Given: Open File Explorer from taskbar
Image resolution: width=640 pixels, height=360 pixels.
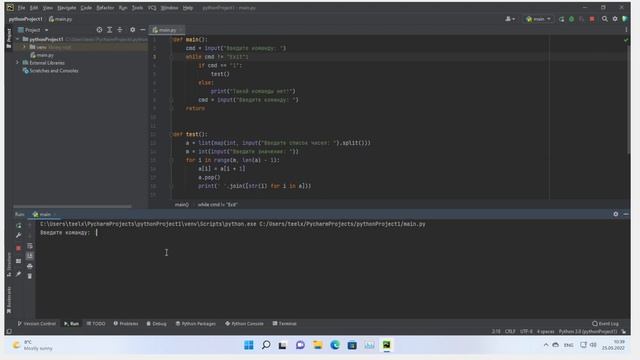Looking at the screenshot, I should coord(318,345).
